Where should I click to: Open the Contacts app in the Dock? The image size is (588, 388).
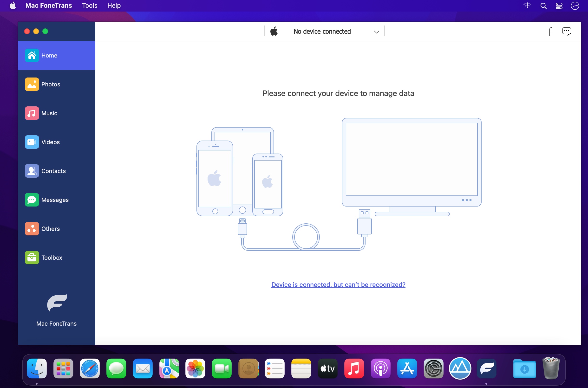click(248, 369)
